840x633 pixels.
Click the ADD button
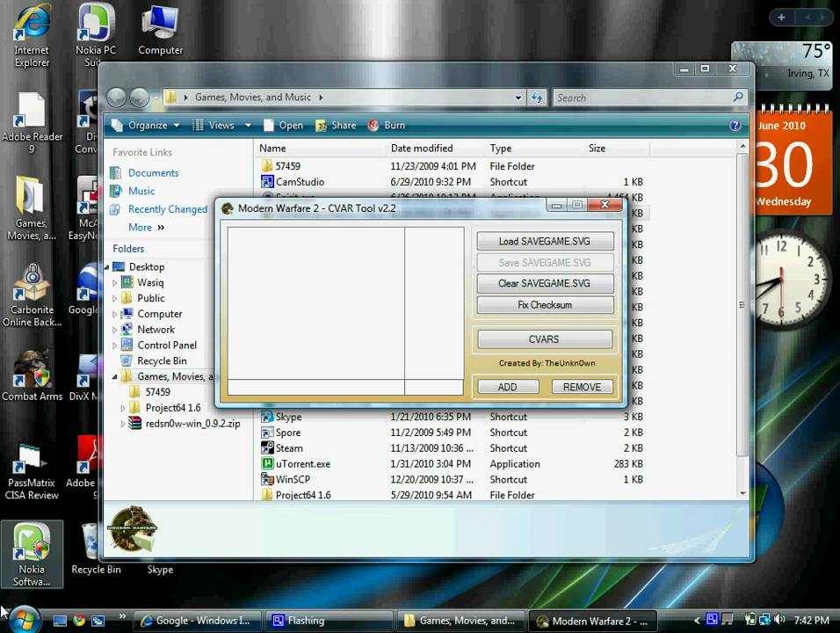pos(507,387)
